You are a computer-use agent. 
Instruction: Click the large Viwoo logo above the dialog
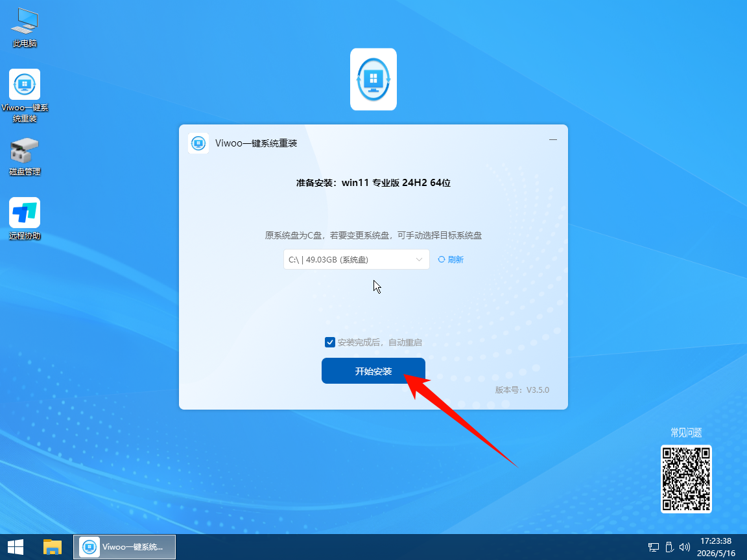(373, 79)
